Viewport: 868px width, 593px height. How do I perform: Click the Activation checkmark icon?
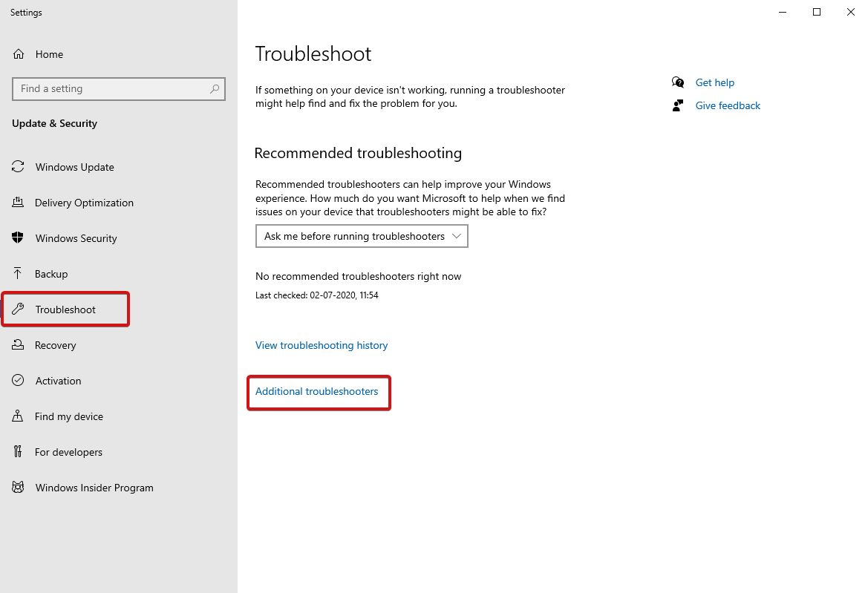click(x=18, y=381)
